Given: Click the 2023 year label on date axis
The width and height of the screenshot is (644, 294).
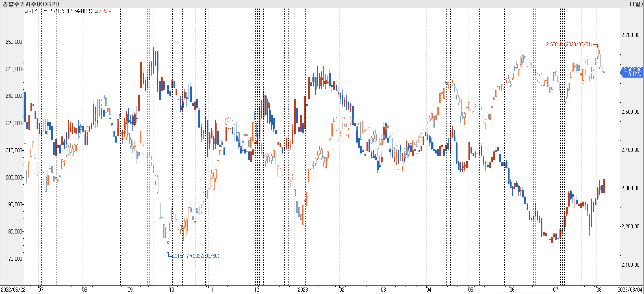Looking at the screenshot, I should tap(302, 290).
